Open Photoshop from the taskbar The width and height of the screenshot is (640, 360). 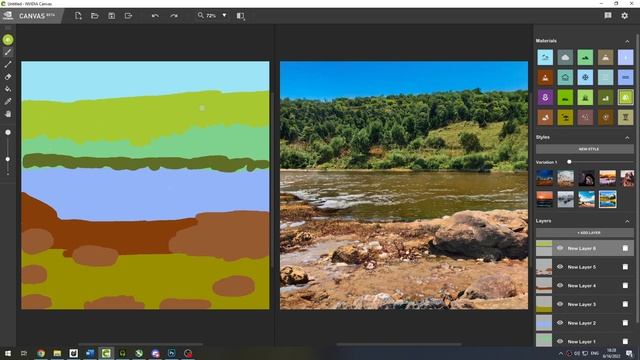(171, 353)
